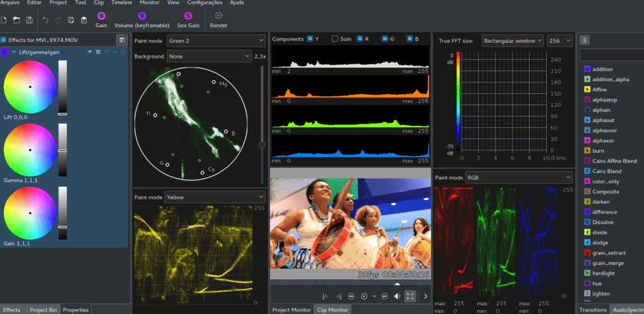Switch to the Project Bin tab
Screen dimensions: 644x314
point(43,310)
